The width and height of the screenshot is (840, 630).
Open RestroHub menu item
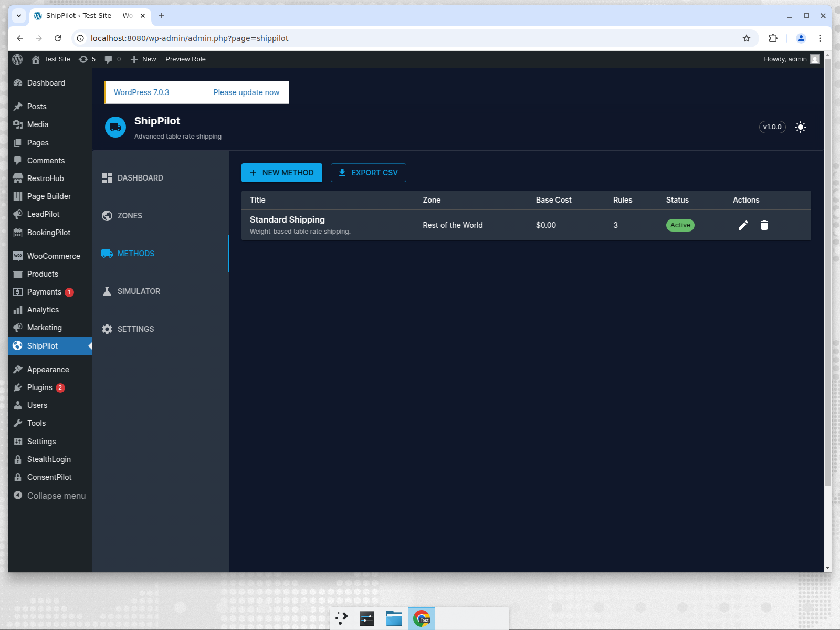click(x=50, y=178)
